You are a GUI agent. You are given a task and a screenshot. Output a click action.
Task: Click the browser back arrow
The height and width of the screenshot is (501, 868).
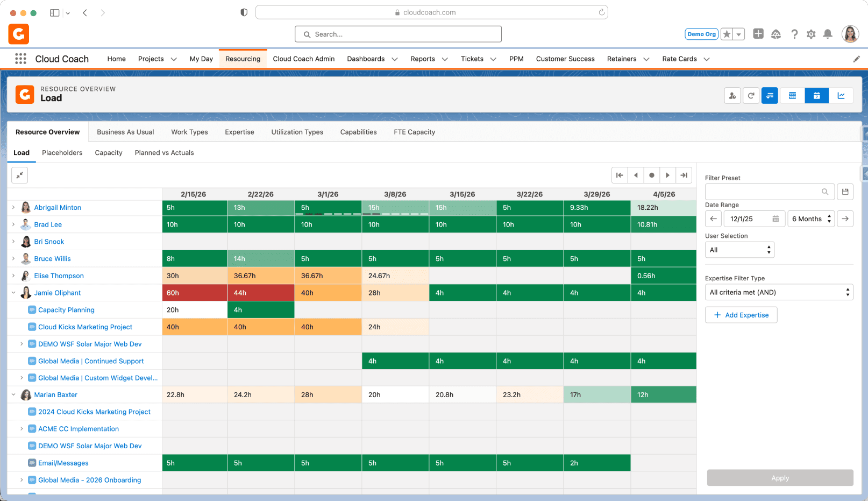[85, 12]
